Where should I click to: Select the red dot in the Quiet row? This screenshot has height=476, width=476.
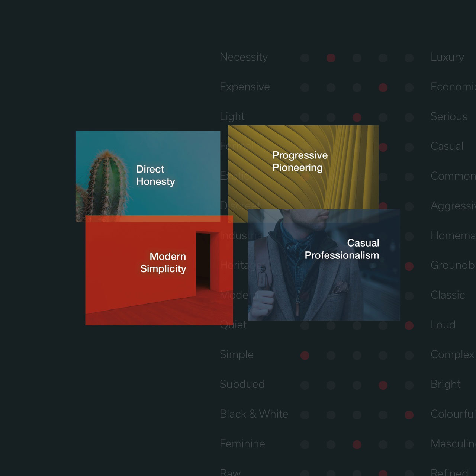409,325
